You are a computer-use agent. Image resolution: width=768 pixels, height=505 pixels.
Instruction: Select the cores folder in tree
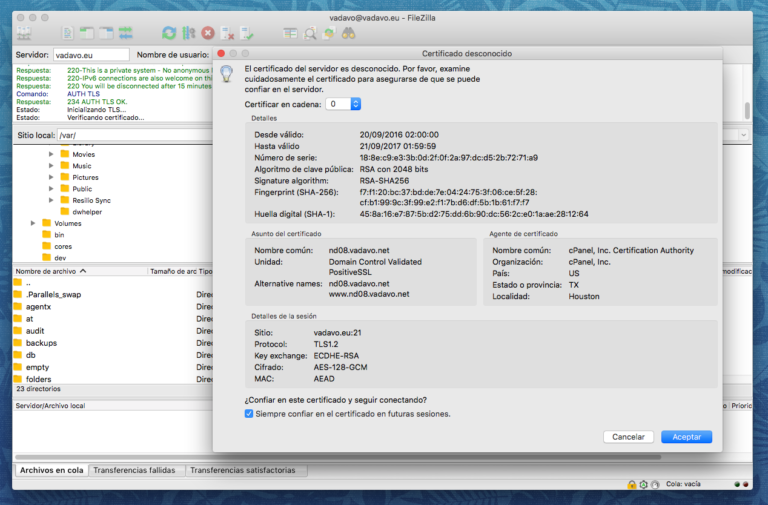point(63,246)
